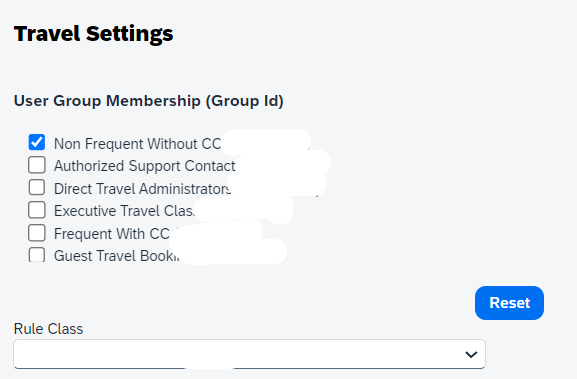Viewport: 577px width, 379px height.
Task: Click the Reset button
Action: point(509,303)
